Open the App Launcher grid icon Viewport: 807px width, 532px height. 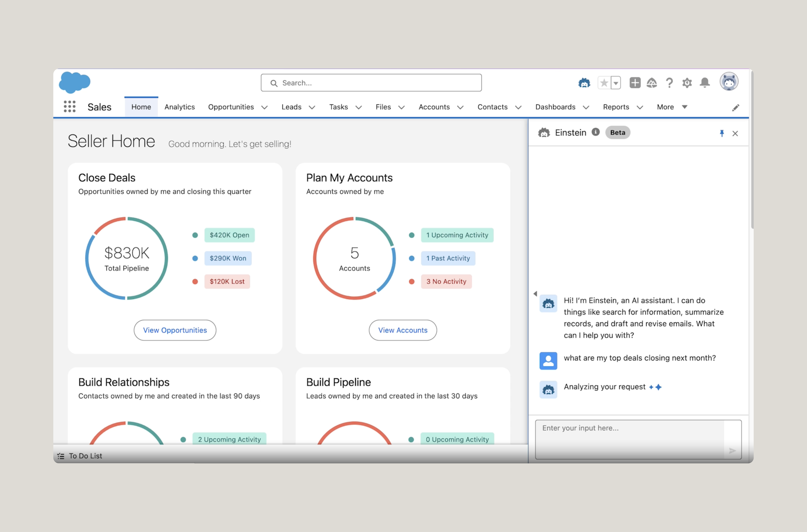[x=70, y=107]
